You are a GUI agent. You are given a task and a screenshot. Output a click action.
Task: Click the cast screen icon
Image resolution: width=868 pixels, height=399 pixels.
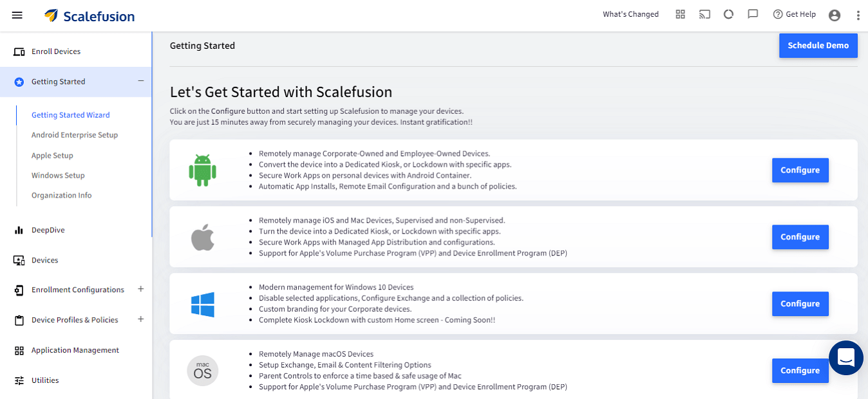[704, 14]
